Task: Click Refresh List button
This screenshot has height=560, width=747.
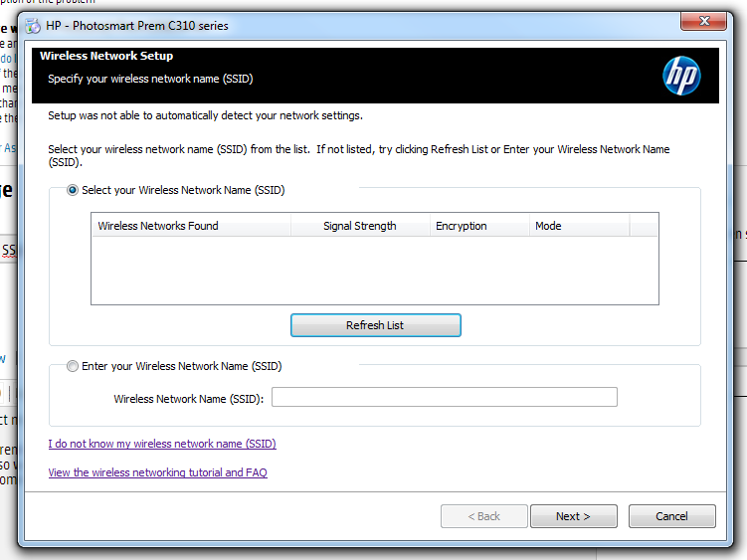Action: coord(375,325)
